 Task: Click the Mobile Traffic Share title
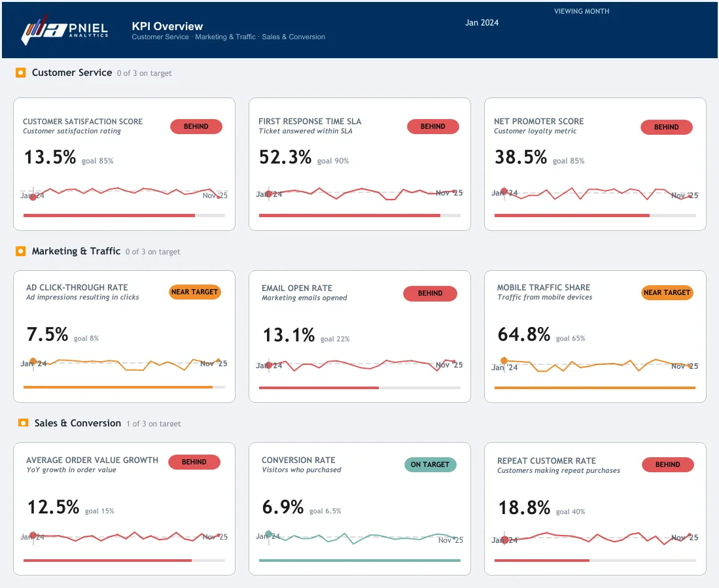tap(544, 287)
